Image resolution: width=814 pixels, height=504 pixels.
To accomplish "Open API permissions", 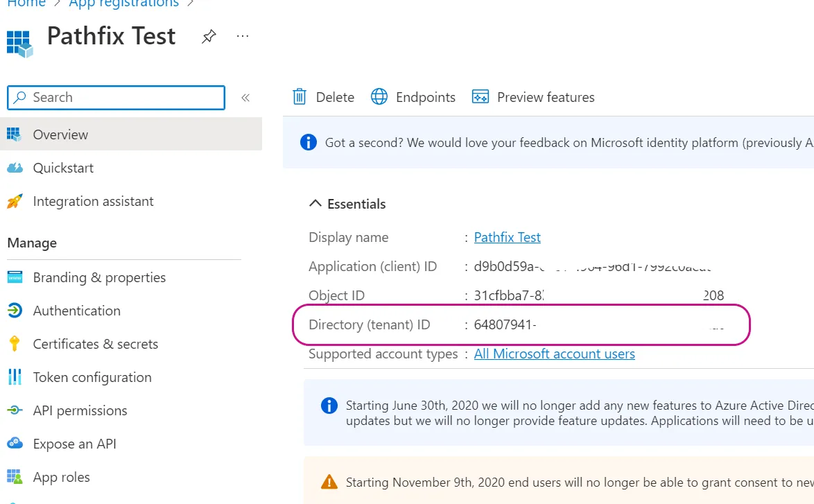I will (x=80, y=410).
